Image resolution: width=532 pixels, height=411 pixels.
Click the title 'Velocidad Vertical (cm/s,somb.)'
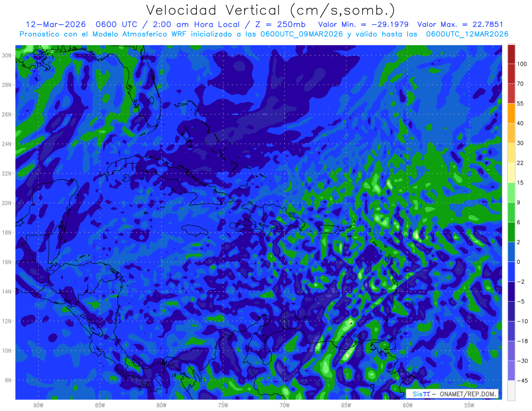[x=270, y=10]
